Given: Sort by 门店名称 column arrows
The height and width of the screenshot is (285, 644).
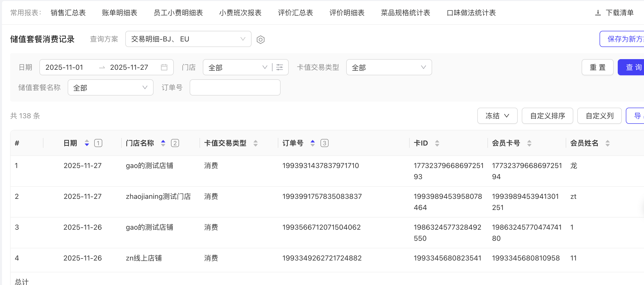Looking at the screenshot, I should 163,143.
